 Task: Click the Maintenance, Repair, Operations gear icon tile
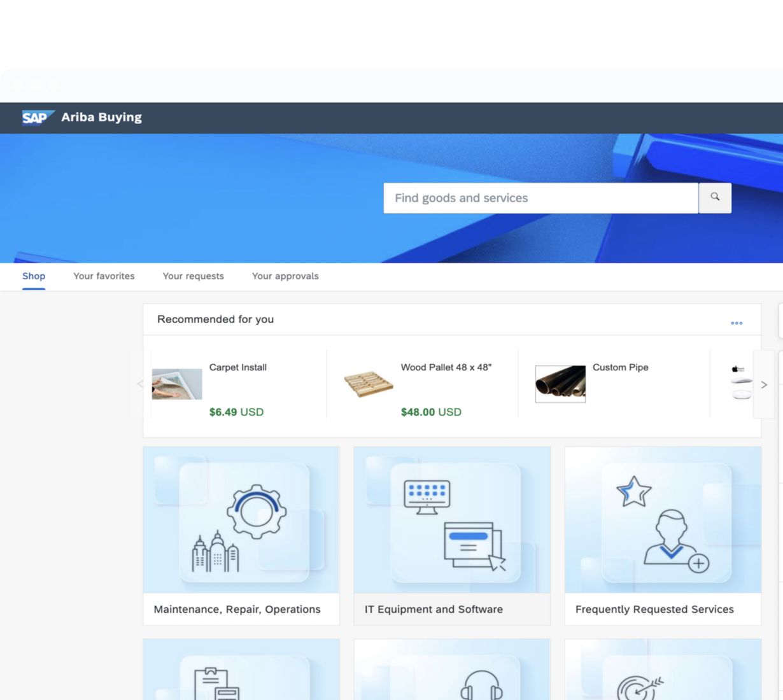[241, 521]
